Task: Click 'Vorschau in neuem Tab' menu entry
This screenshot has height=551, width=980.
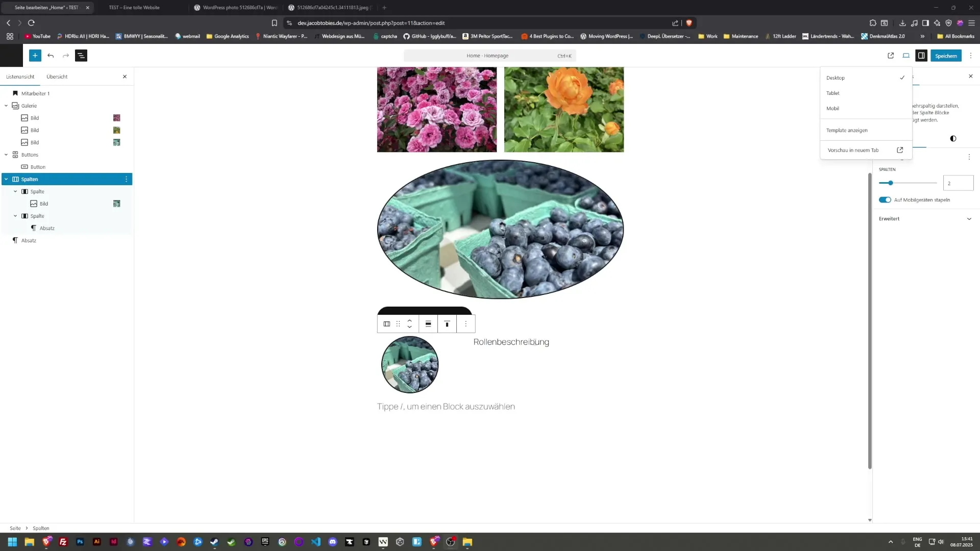Action: coord(853,151)
